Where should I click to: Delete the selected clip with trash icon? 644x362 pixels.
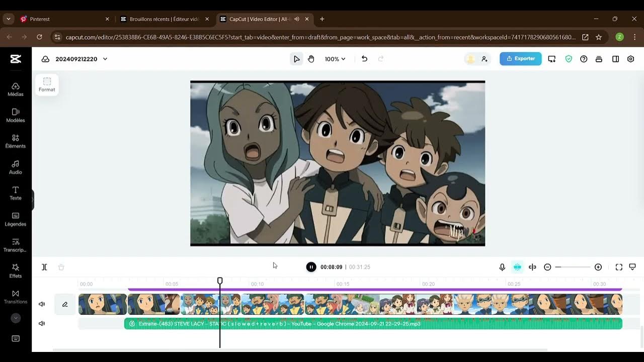61,267
